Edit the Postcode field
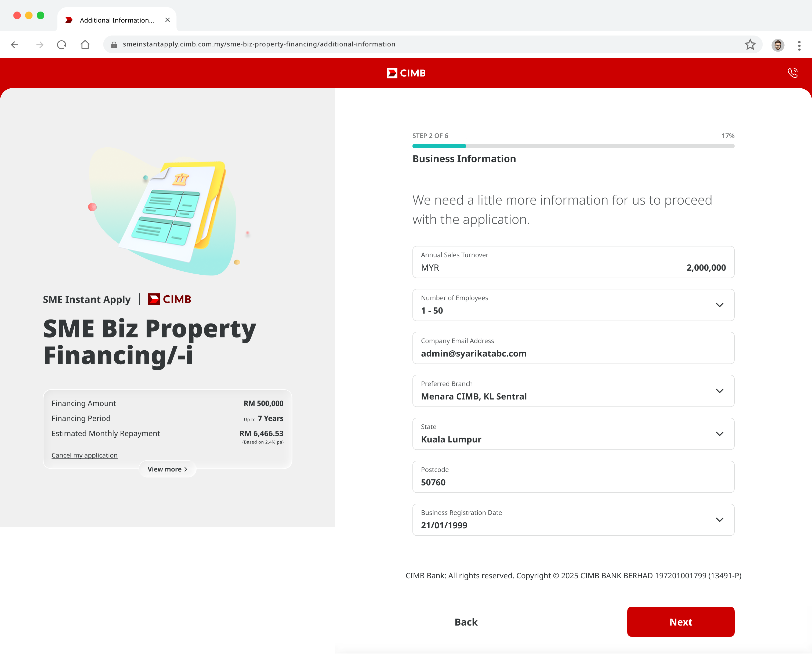 tap(573, 477)
